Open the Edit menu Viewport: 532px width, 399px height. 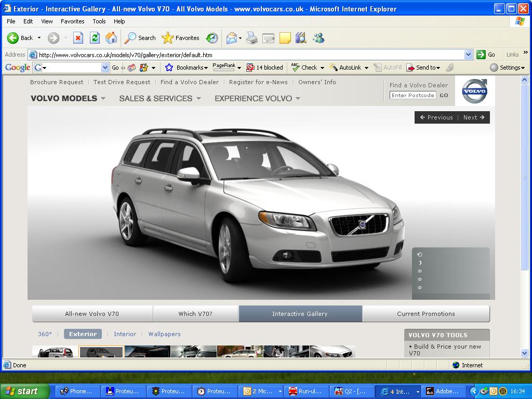click(28, 21)
